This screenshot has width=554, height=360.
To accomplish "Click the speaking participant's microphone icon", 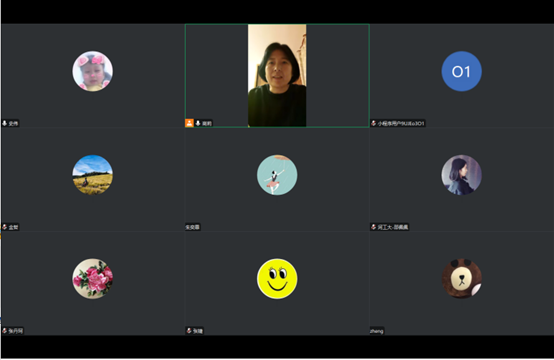I will tap(198, 123).
